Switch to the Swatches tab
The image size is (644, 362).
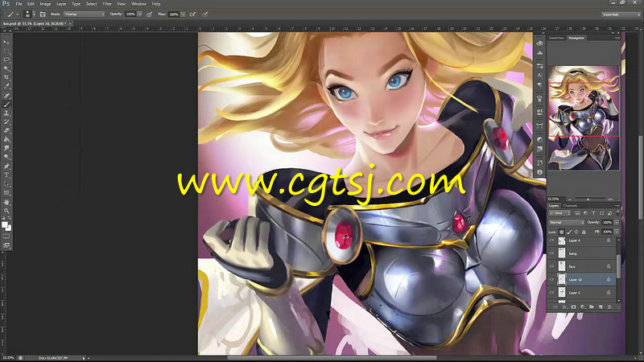[556, 38]
